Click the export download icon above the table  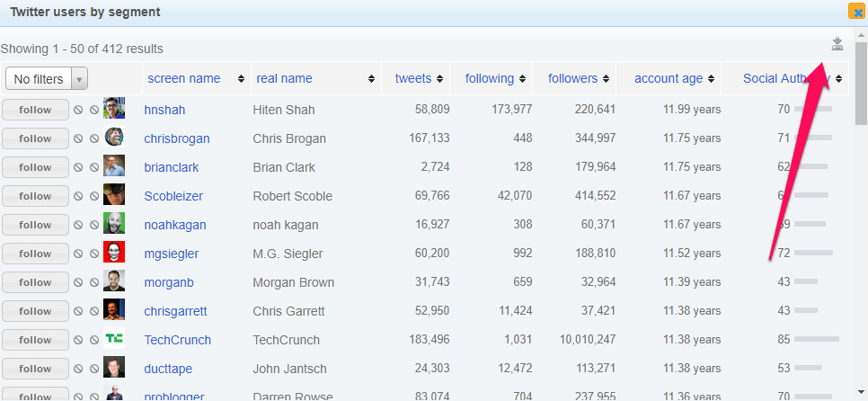[837, 45]
